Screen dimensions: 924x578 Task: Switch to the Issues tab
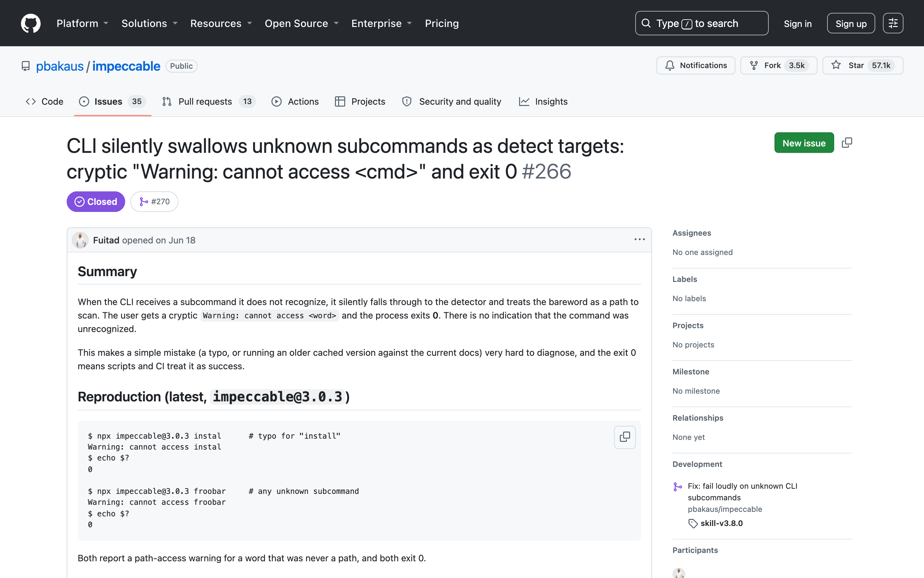pyautogui.click(x=112, y=101)
